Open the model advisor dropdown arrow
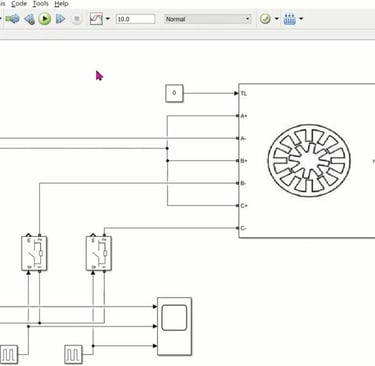The image size is (375, 366). 277,19
